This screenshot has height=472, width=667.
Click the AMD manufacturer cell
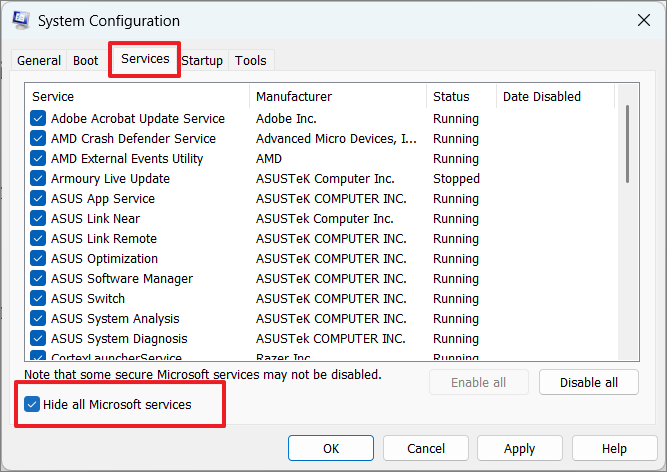pos(268,159)
